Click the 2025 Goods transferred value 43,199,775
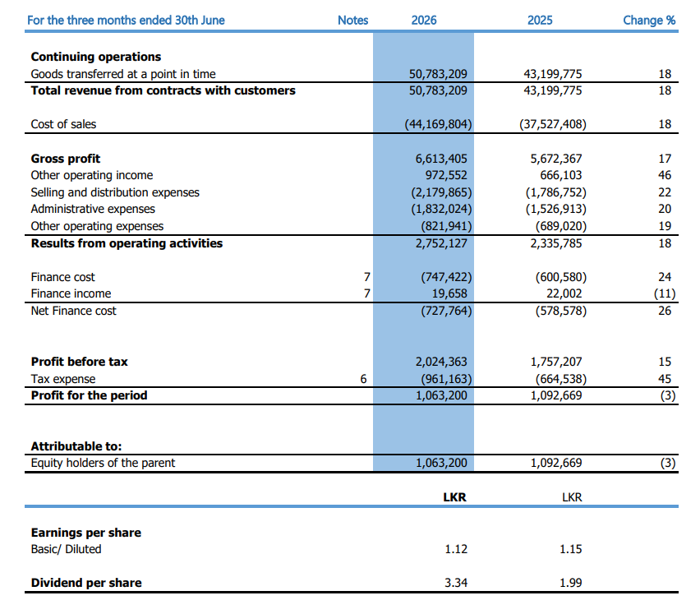 click(x=553, y=74)
